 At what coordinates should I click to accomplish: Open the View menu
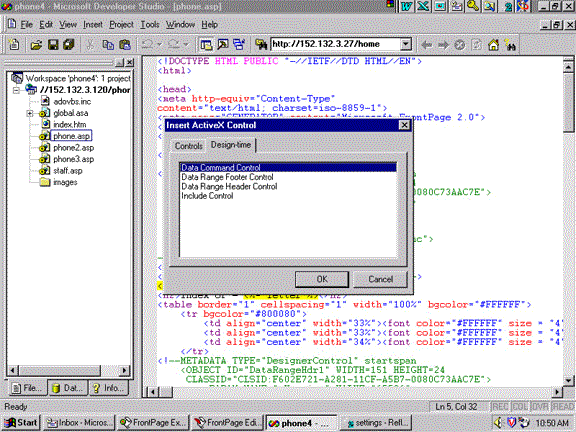tap(68, 25)
